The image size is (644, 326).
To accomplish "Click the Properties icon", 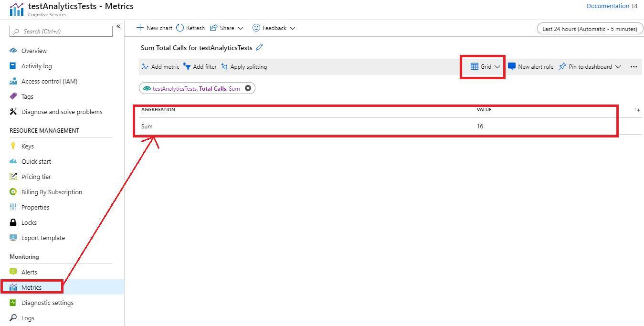I will (13, 207).
